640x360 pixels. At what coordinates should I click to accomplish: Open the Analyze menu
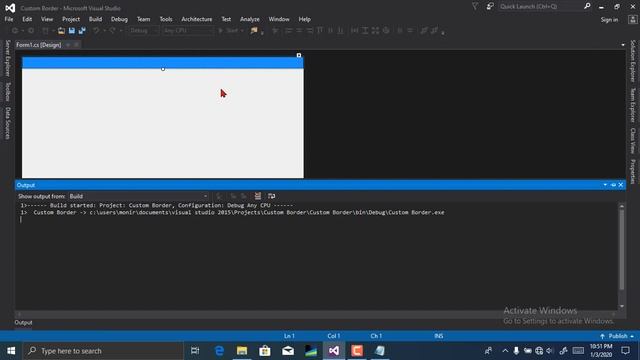(x=249, y=19)
